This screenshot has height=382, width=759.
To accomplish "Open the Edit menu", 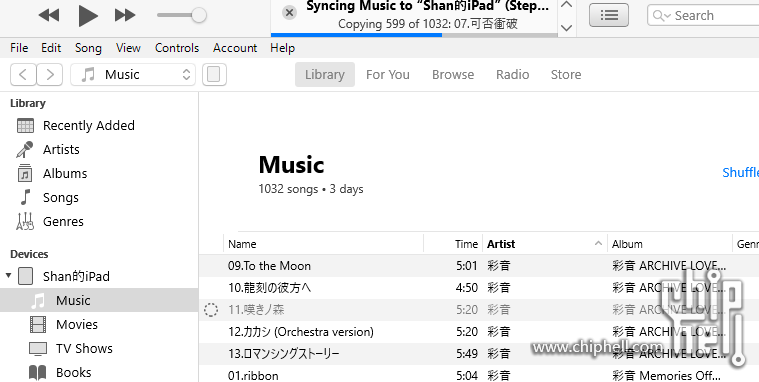I will pyautogui.click(x=51, y=48).
